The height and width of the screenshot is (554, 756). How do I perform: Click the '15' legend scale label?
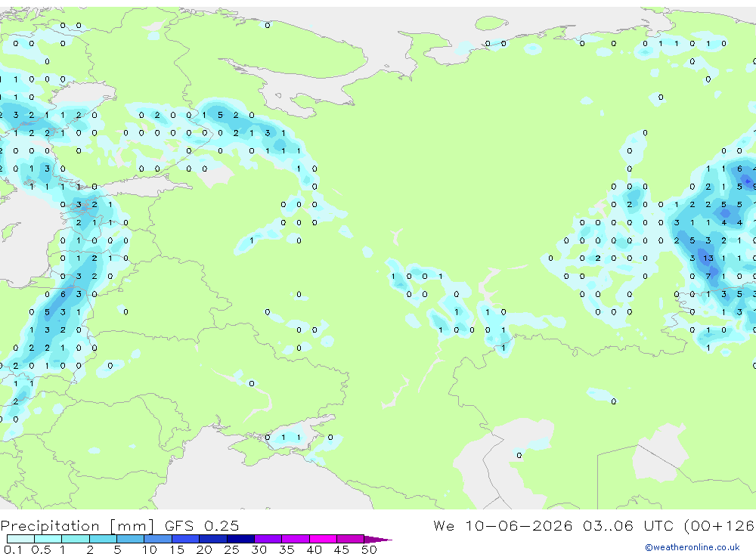(x=177, y=549)
